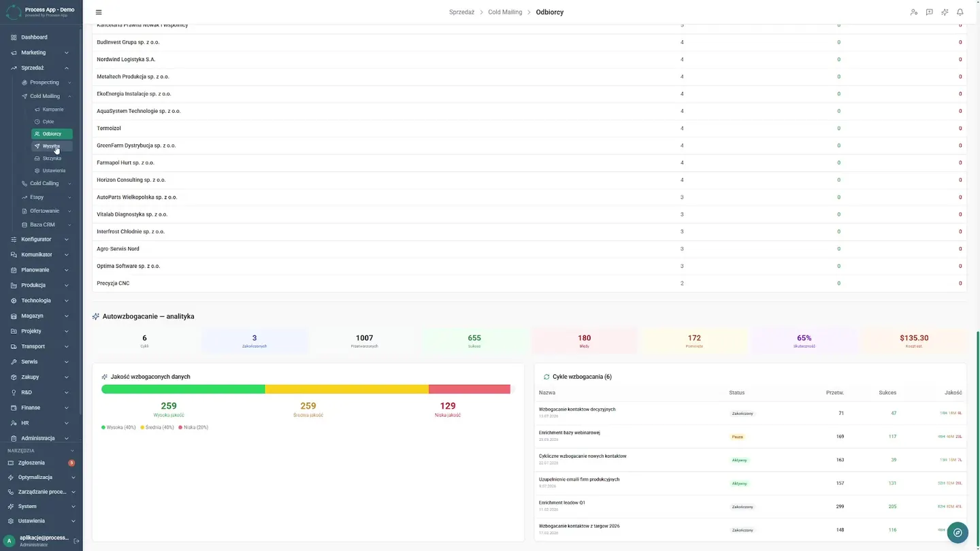Click the compass floating action button
The height and width of the screenshot is (551, 980).
(x=958, y=533)
